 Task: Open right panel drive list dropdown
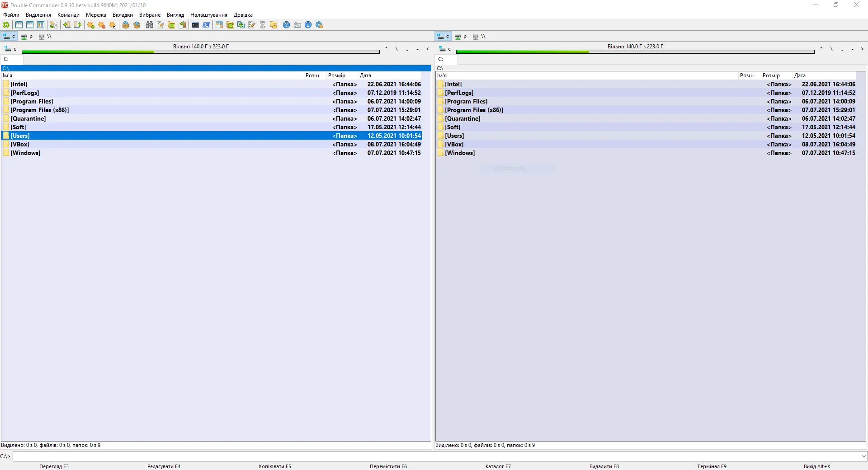444,49
